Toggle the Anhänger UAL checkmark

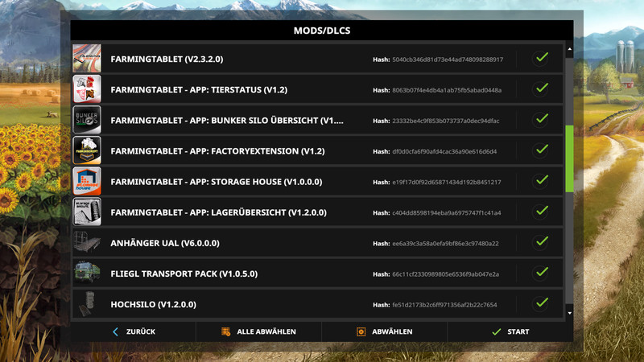point(542,242)
